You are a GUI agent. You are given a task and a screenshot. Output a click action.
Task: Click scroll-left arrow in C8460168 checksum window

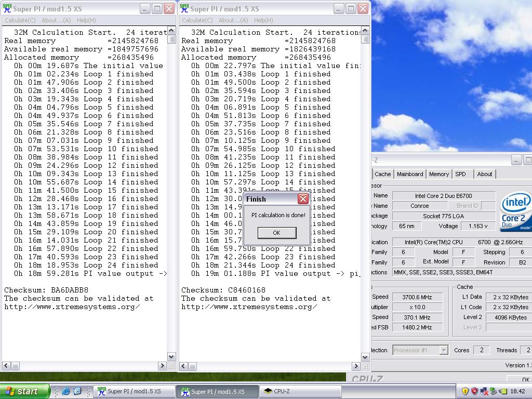point(183,366)
